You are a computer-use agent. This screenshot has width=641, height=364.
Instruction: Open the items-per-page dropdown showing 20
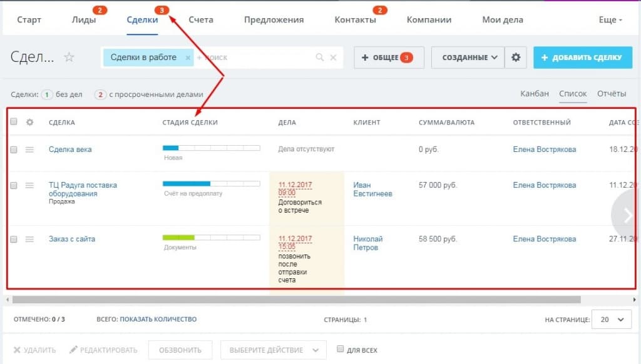[612, 320]
